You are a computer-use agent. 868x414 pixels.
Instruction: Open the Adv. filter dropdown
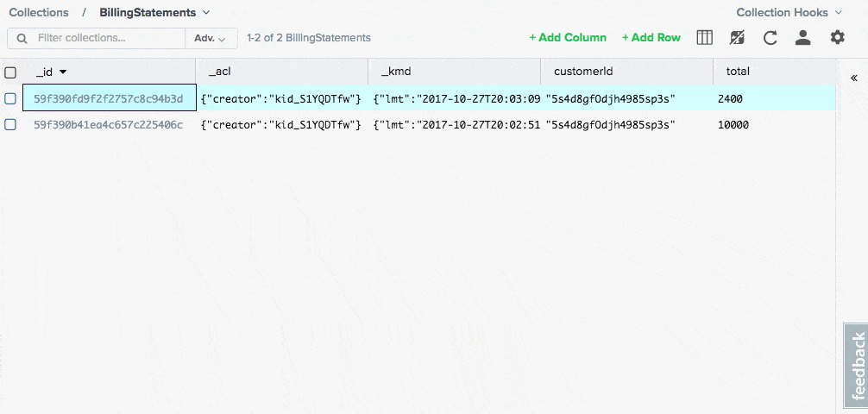coord(211,39)
